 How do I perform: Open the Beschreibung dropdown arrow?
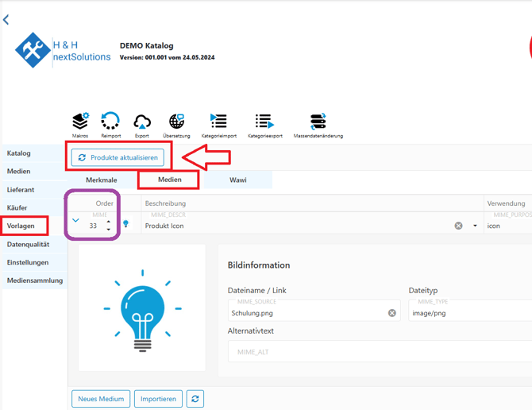pos(475,226)
